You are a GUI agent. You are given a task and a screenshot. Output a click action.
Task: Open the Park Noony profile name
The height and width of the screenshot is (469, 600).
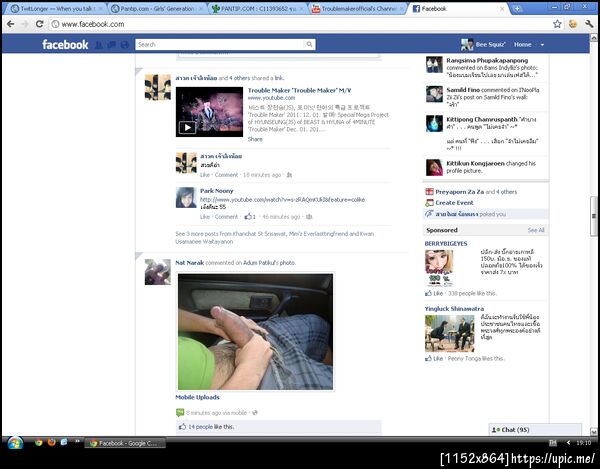coord(217,191)
